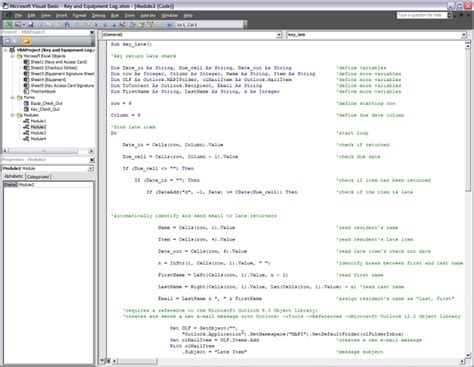Open the Edit menu
474x367 pixels.
31,15
